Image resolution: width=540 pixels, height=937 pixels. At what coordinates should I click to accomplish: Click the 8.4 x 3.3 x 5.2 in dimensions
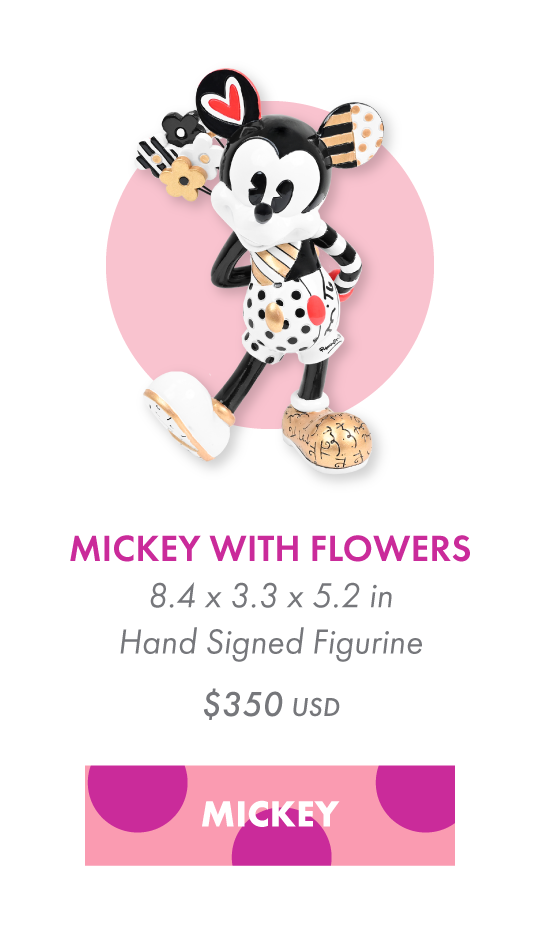tap(271, 596)
